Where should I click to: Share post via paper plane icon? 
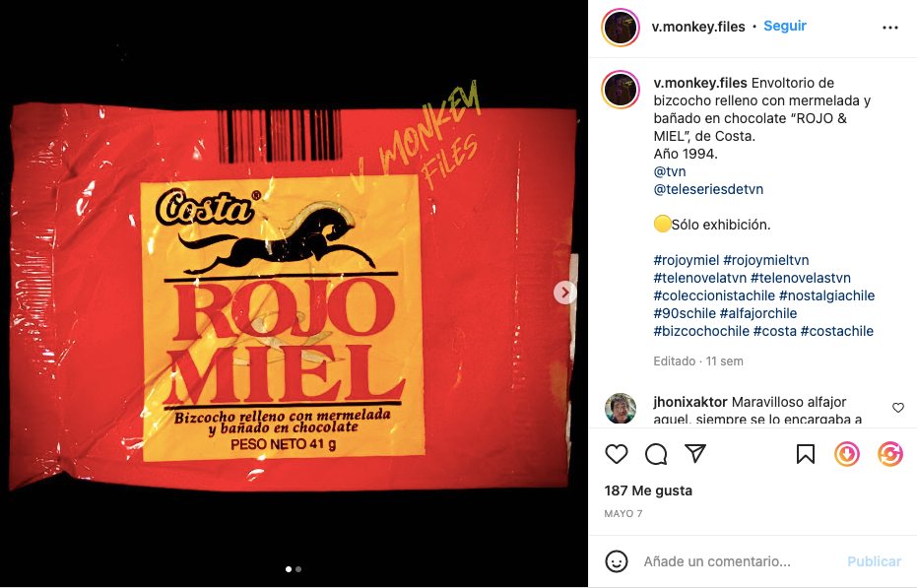pyautogui.click(x=695, y=453)
